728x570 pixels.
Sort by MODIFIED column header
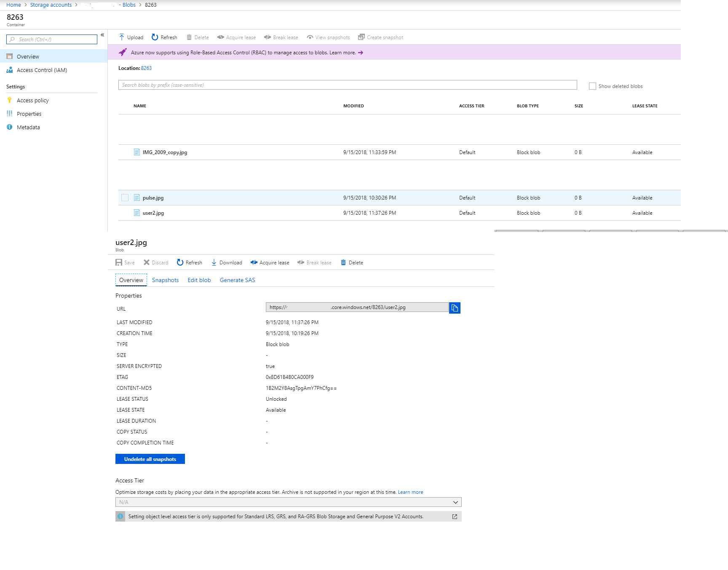(x=353, y=106)
